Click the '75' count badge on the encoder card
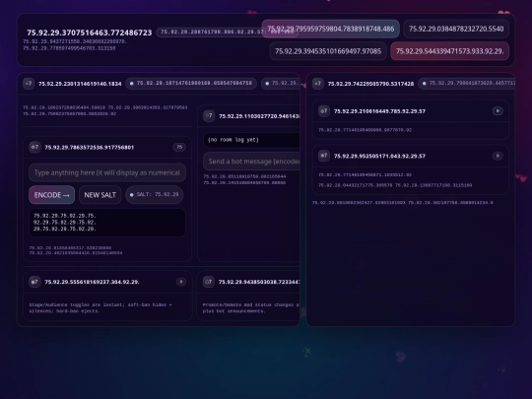This screenshot has height=399, width=532. [x=179, y=147]
